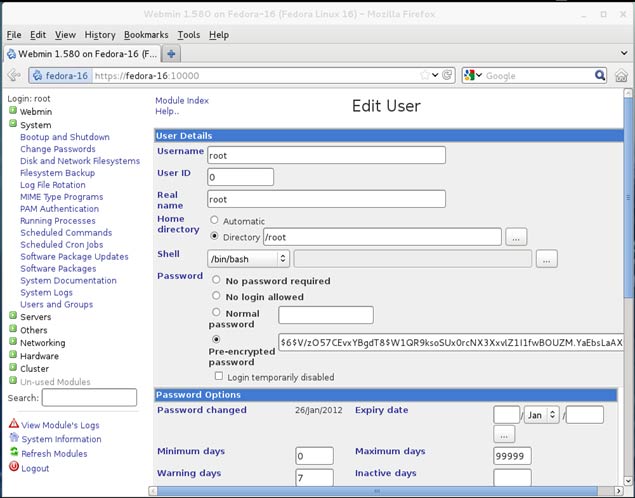
Task: Click the red Logout power icon
Action: coord(14,467)
